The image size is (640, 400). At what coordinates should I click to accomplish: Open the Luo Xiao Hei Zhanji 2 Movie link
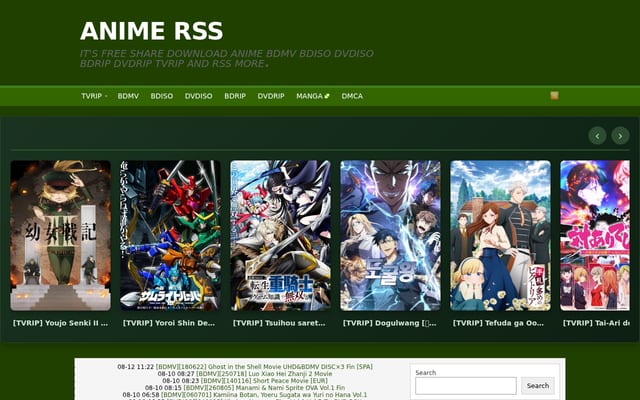pos(264,374)
